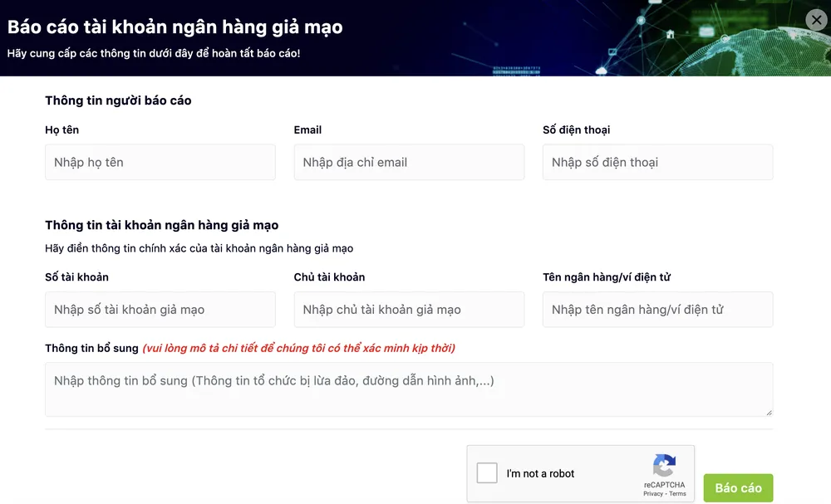831x504 pixels.
Task: Click the bank name/e-wallet input field
Action: [x=657, y=309]
